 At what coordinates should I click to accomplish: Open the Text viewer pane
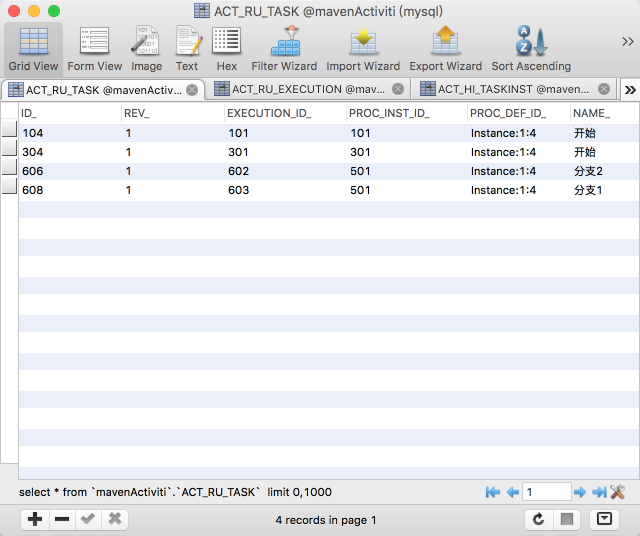187,49
